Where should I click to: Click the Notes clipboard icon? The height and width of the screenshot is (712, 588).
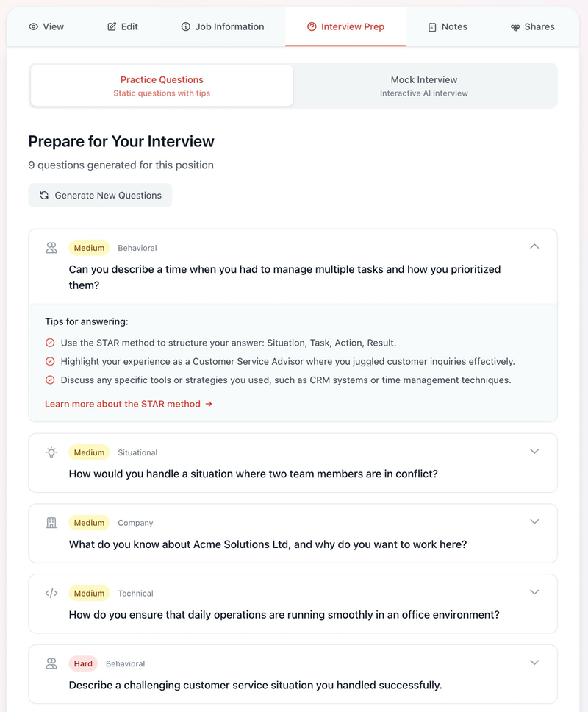(432, 27)
